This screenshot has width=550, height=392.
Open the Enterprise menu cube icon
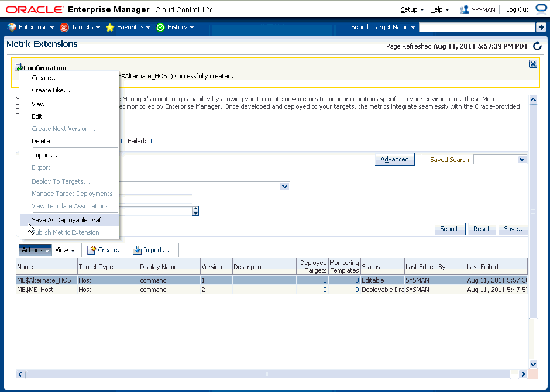[12, 27]
